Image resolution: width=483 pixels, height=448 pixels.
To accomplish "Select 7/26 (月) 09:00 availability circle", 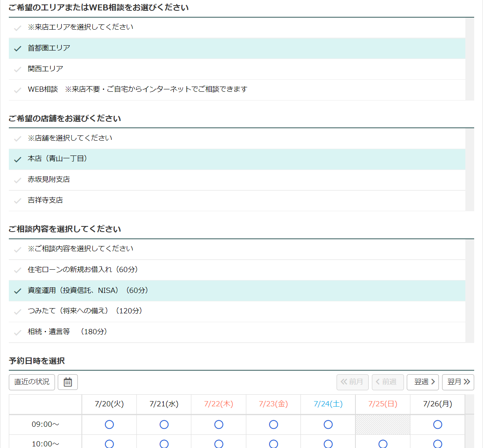I will (x=438, y=424).
